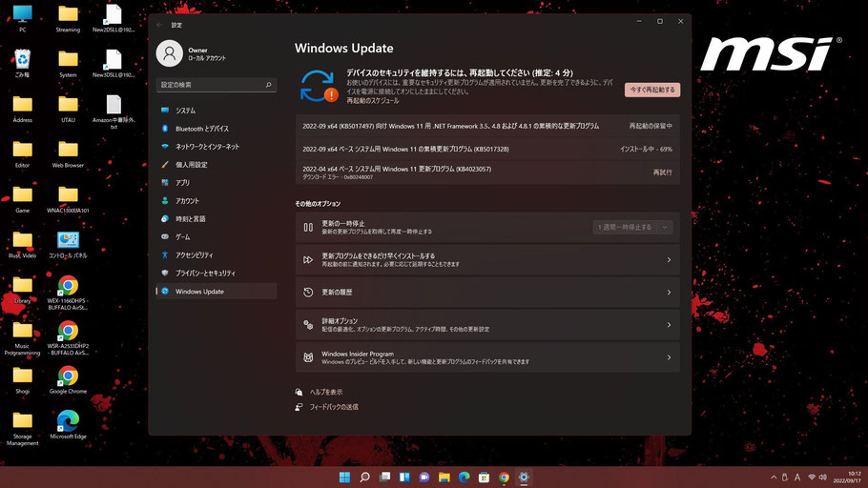
Task: Open Microsoft Edge from taskbar
Action: click(x=464, y=477)
